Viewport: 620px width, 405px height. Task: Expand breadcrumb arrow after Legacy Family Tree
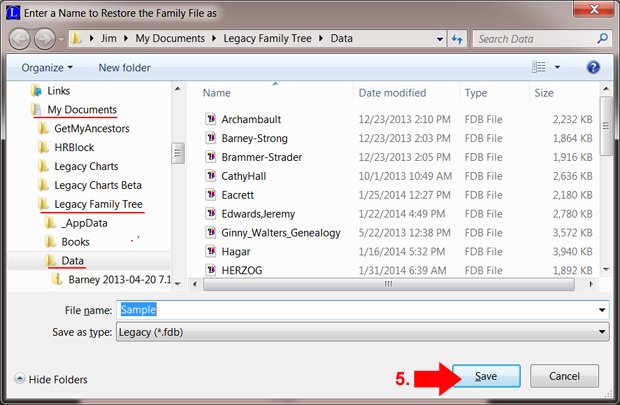(321, 38)
